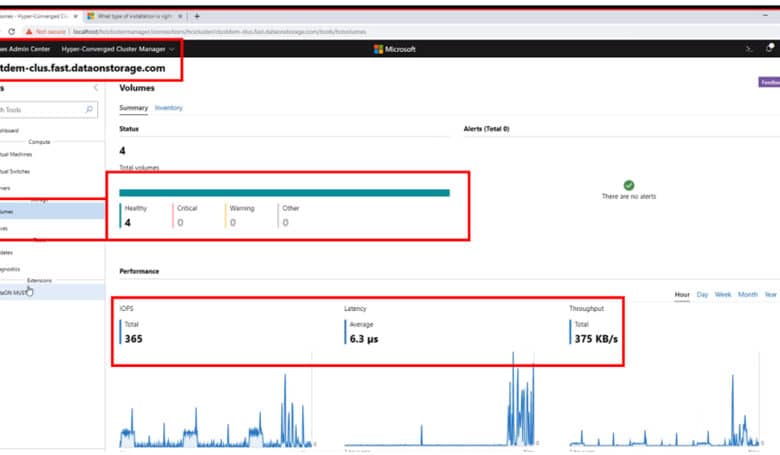Open Diagnostics in the sidebar
Image resolution: width=780 pixels, height=455 pixels.
[x=10, y=269]
